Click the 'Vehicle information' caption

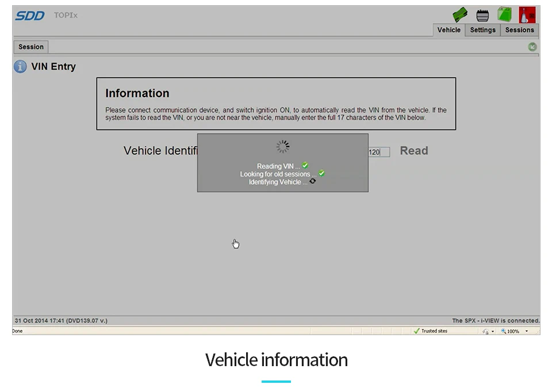pos(277,360)
